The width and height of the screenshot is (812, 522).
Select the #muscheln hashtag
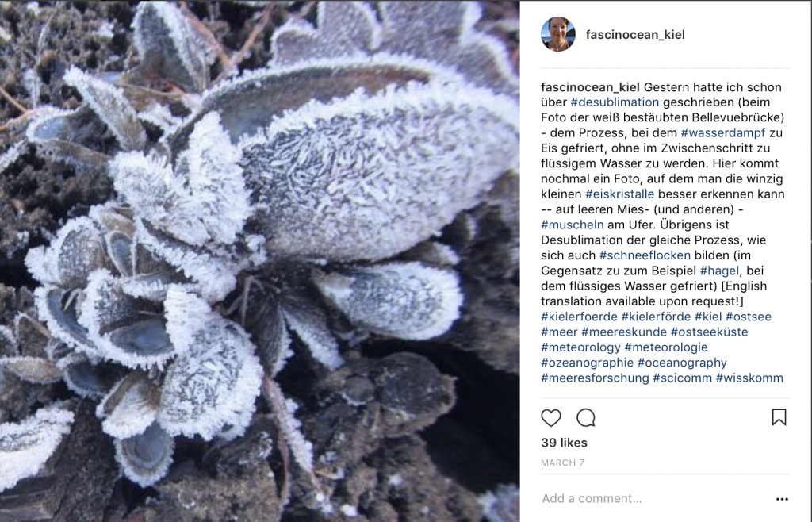tap(573, 225)
